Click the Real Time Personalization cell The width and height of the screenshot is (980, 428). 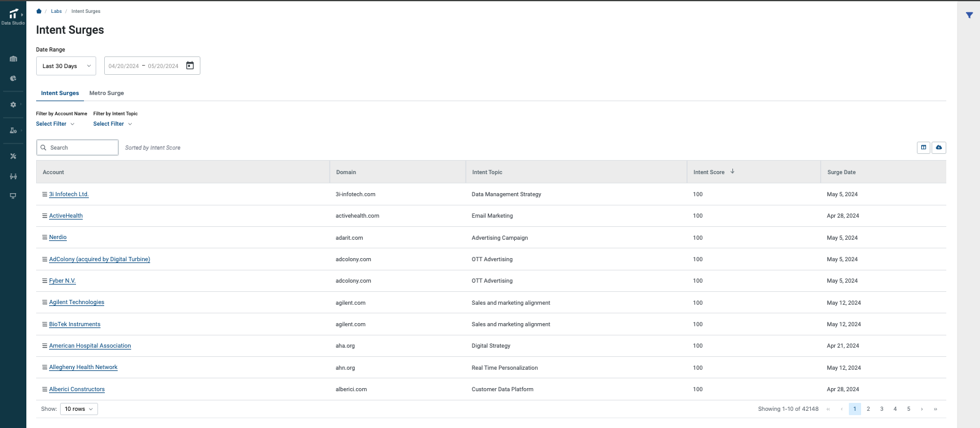pos(504,368)
